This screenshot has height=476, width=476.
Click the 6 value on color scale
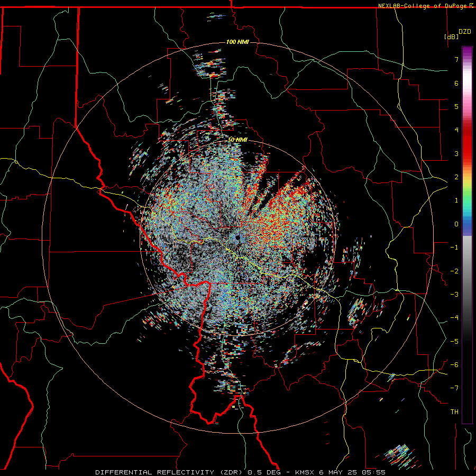click(x=456, y=83)
